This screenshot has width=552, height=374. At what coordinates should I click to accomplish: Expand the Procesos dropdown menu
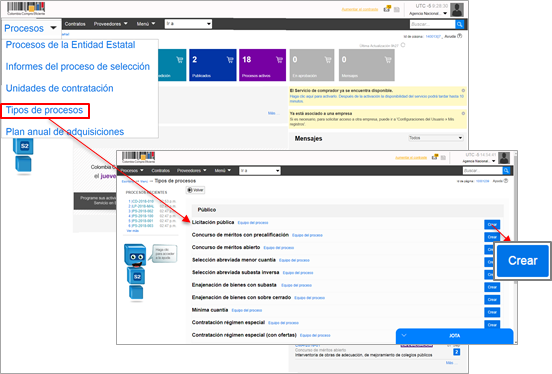click(30, 28)
